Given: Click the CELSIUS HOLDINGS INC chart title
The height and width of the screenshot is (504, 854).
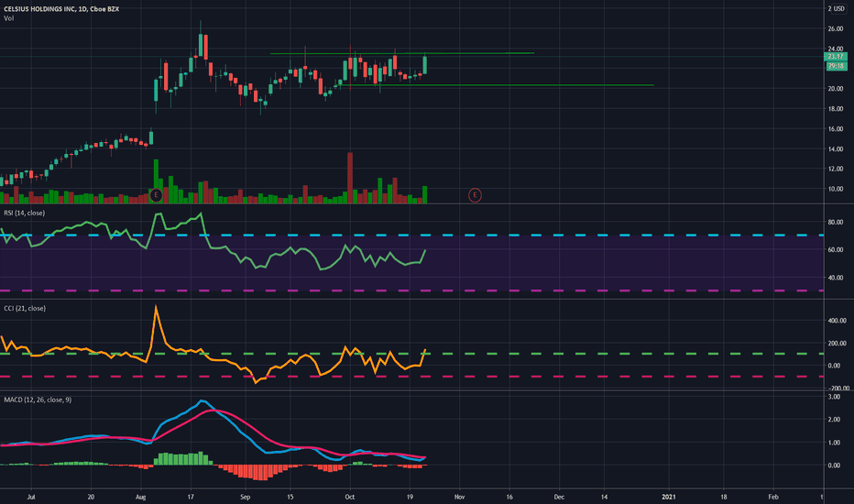Looking at the screenshot, I should tap(61, 9).
